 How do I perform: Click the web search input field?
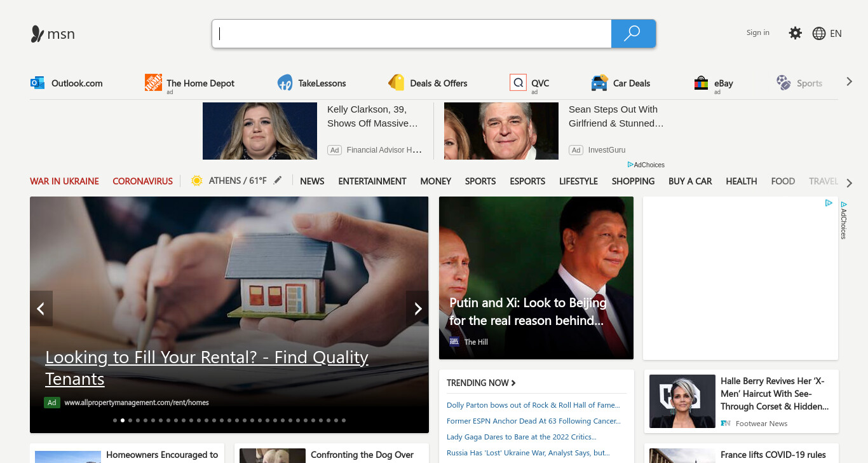(412, 34)
